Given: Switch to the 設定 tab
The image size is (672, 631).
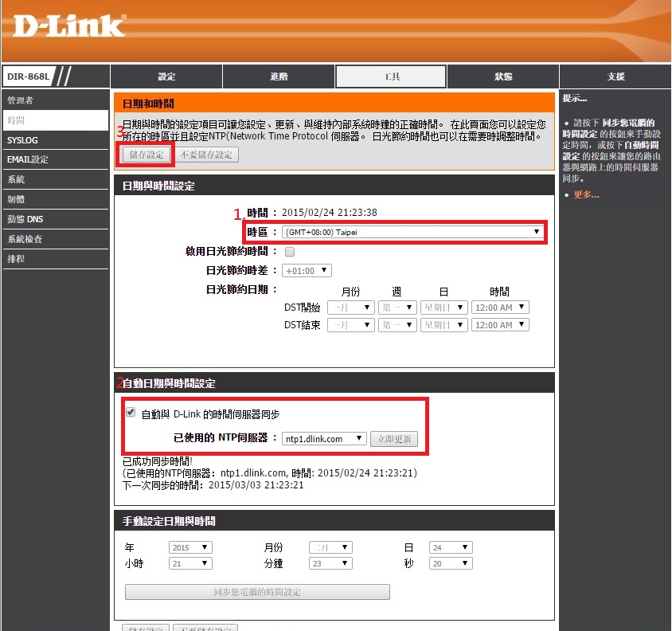Looking at the screenshot, I should 166,76.
